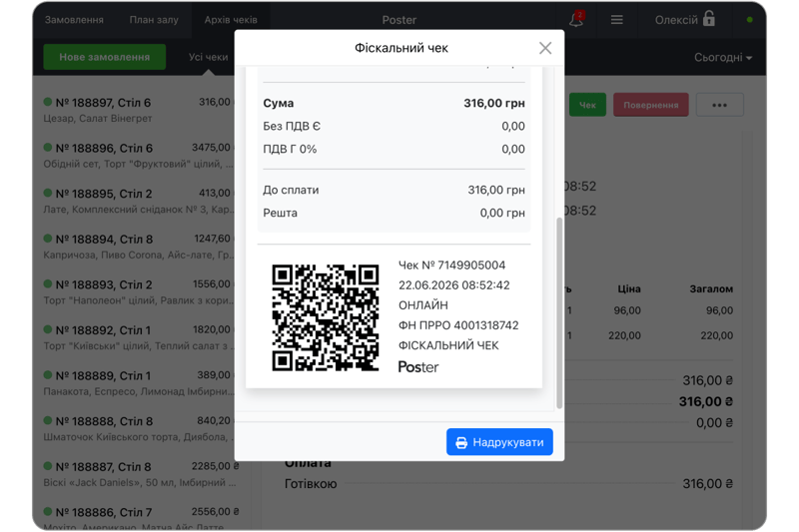Click the Надрукувати print button
The height and width of the screenshot is (532, 799).
[x=499, y=442]
